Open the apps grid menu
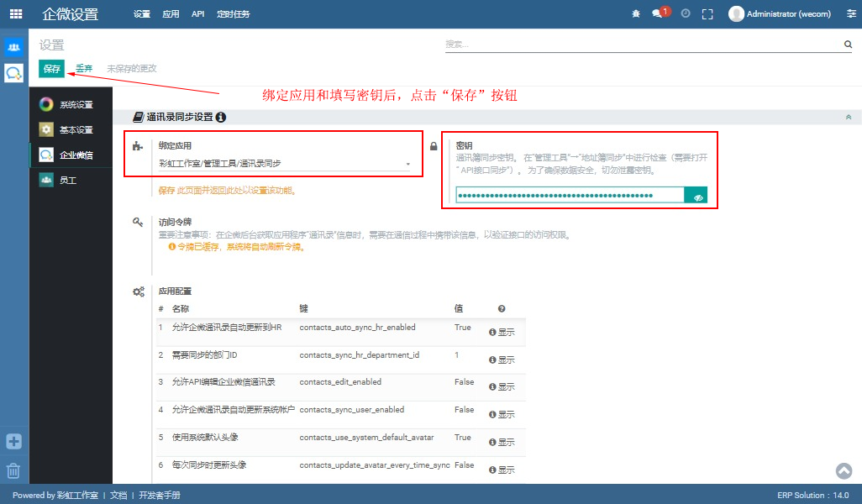Screen dimensions: 862x504 16,13
